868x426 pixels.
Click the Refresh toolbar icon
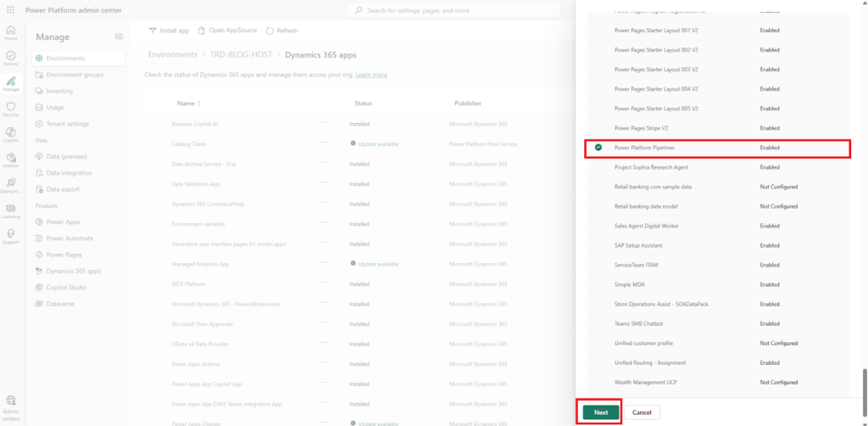(270, 31)
